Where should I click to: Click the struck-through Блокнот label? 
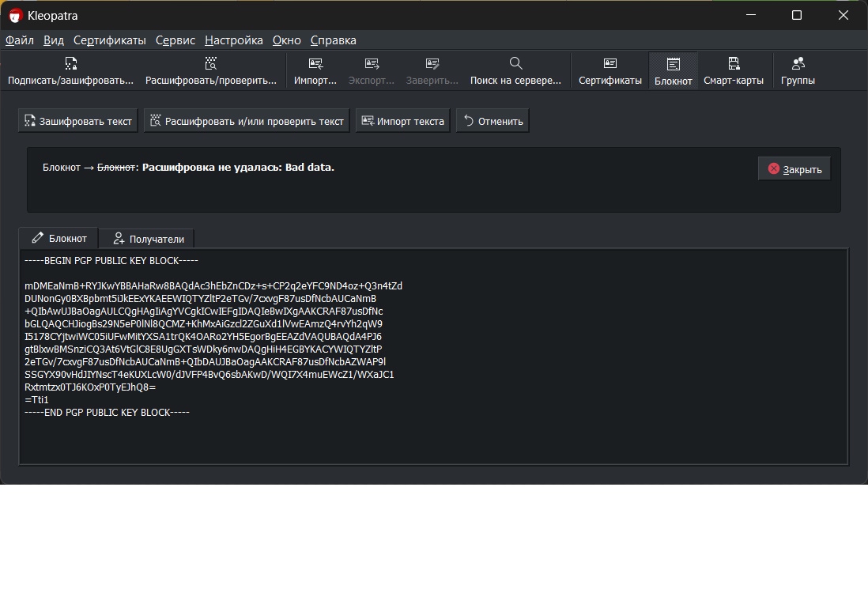[116, 167]
